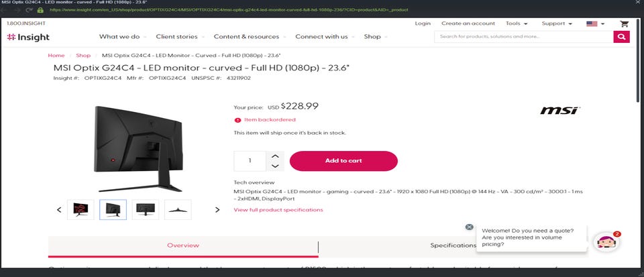Open the country flag dropdown
The image size is (644, 277).
[x=595, y=23]
